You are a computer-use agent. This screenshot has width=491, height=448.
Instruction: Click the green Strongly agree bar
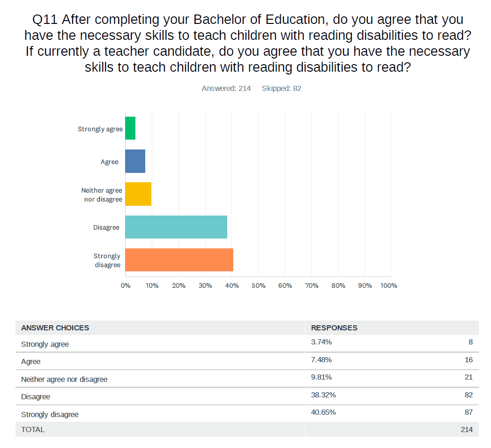point(130,128)
